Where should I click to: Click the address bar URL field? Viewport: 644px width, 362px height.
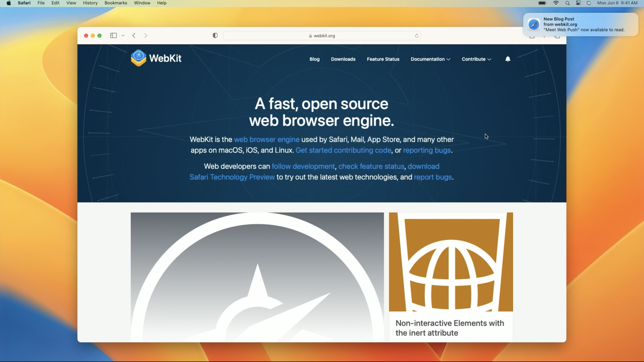[x=322, y=35]
